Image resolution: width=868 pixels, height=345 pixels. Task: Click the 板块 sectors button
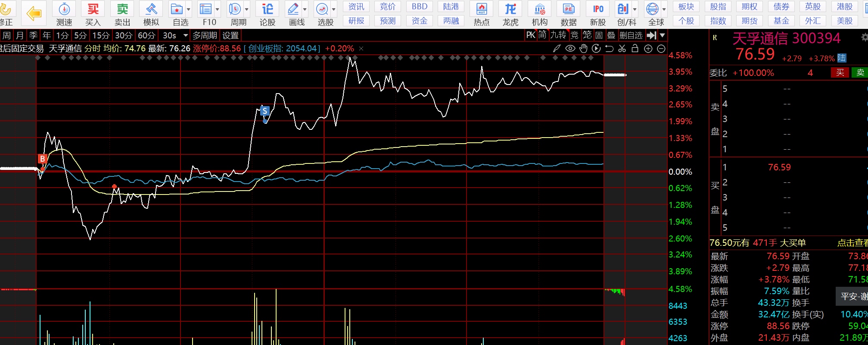(x=686, y=6)
